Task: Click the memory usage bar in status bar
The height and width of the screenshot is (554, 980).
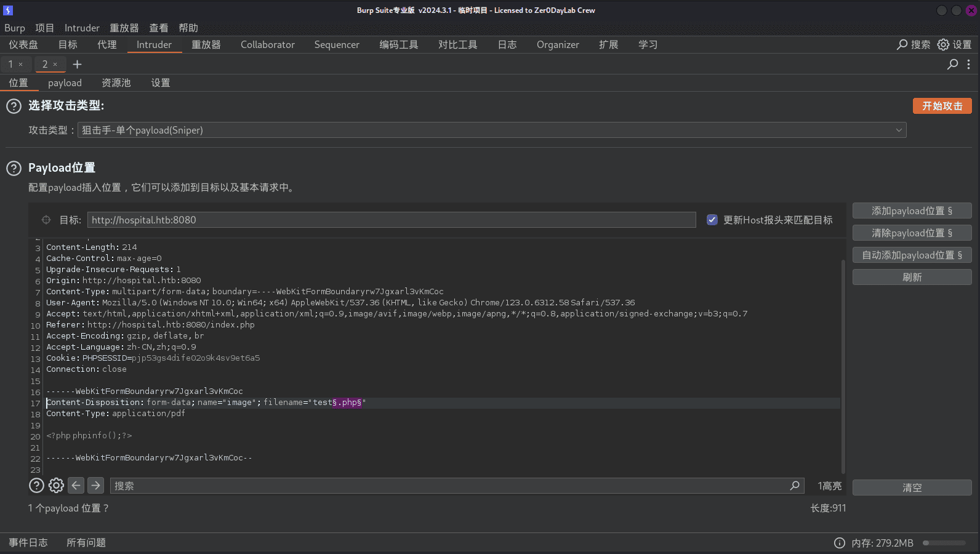Action: pyautogui.click(x=944, y=543)
